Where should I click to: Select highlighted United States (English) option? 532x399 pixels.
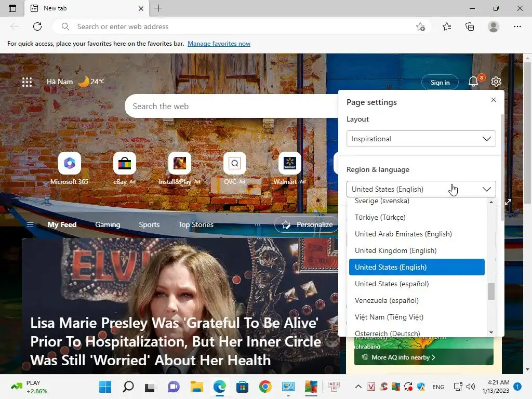click(x=417, y=267)
